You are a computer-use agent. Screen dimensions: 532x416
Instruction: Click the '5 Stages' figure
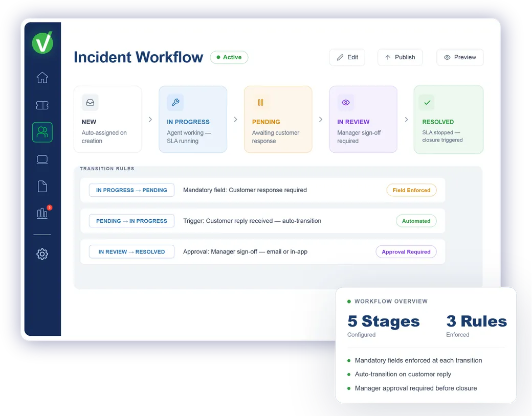383,321
